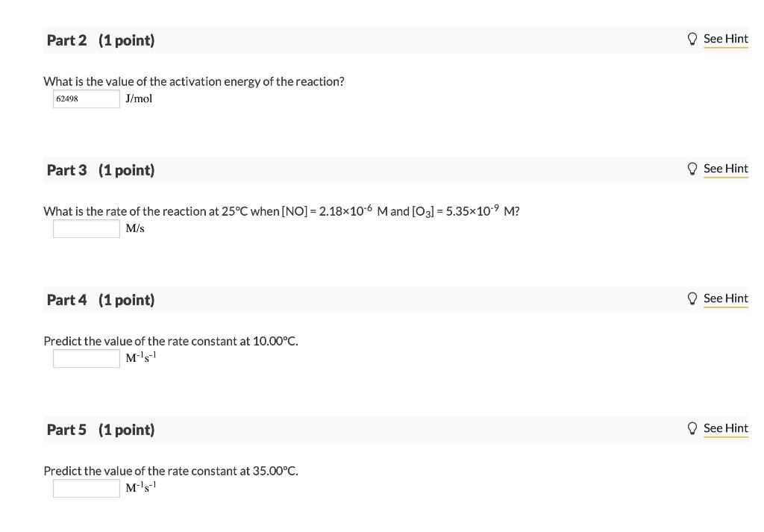
Task: Click the J/mol unit label
Action: tap(139, 99)
